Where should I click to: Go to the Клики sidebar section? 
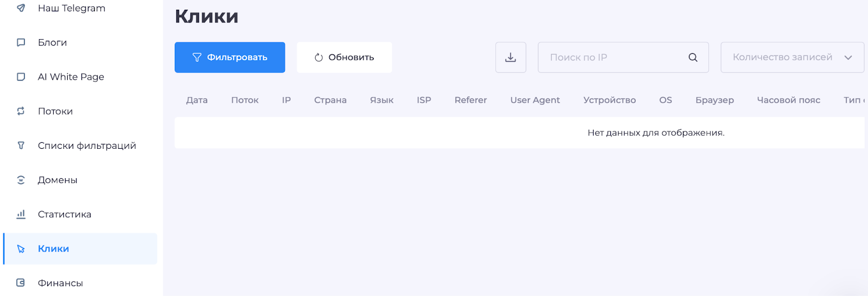point(53,249)
